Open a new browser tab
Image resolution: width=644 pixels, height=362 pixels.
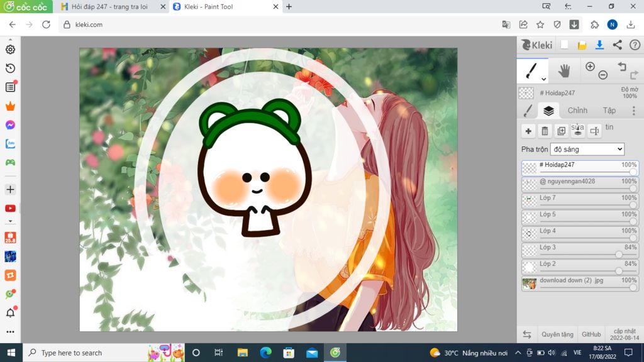click(x=289, y=6)
